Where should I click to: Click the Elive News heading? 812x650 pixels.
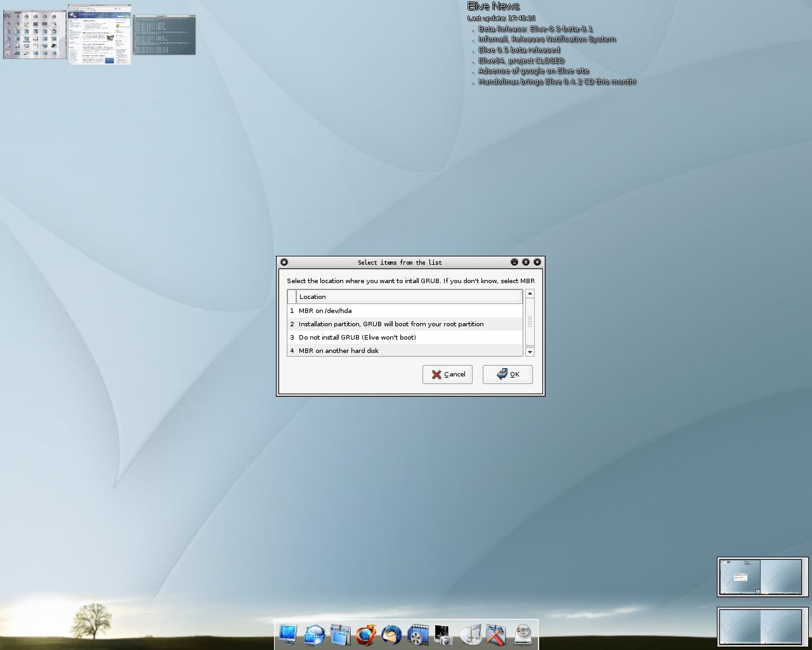coord(494,6)
